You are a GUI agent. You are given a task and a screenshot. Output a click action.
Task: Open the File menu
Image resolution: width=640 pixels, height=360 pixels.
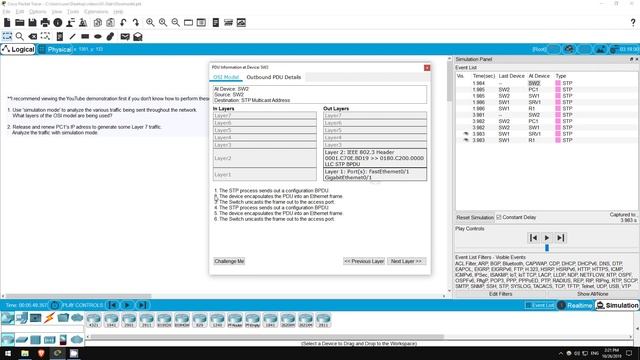pyautogui.click(x=6, y=11)
